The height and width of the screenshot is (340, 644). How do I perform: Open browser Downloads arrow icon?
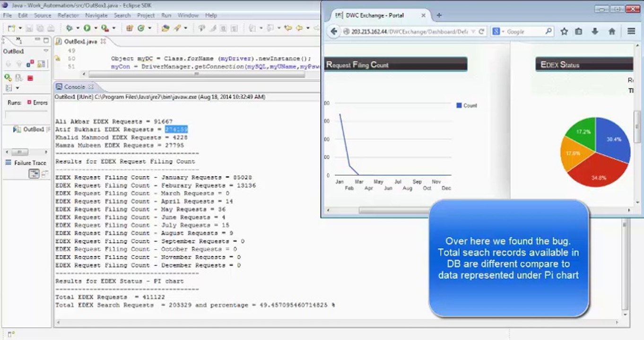(x=595, y=32)
